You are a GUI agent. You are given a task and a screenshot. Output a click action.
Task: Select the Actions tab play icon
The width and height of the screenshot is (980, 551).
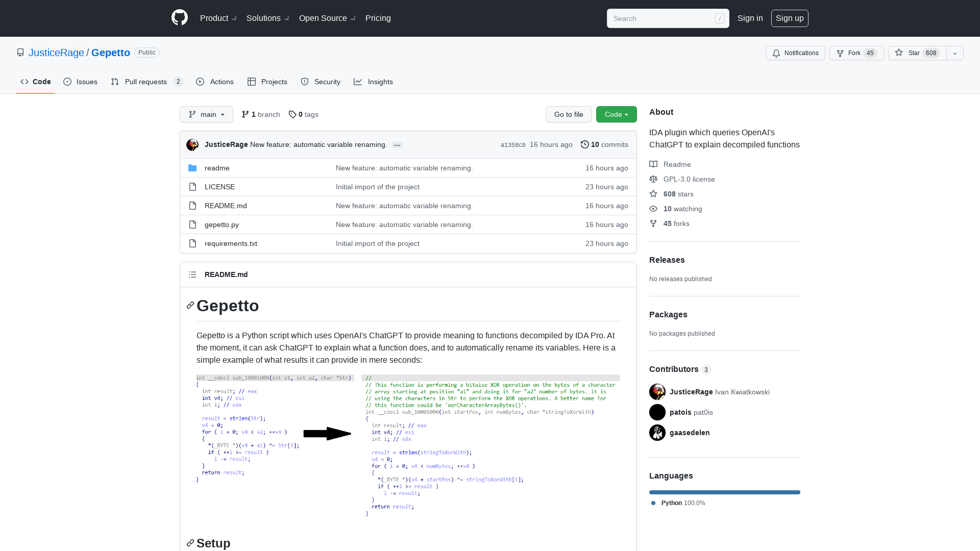tap(201, 82)
